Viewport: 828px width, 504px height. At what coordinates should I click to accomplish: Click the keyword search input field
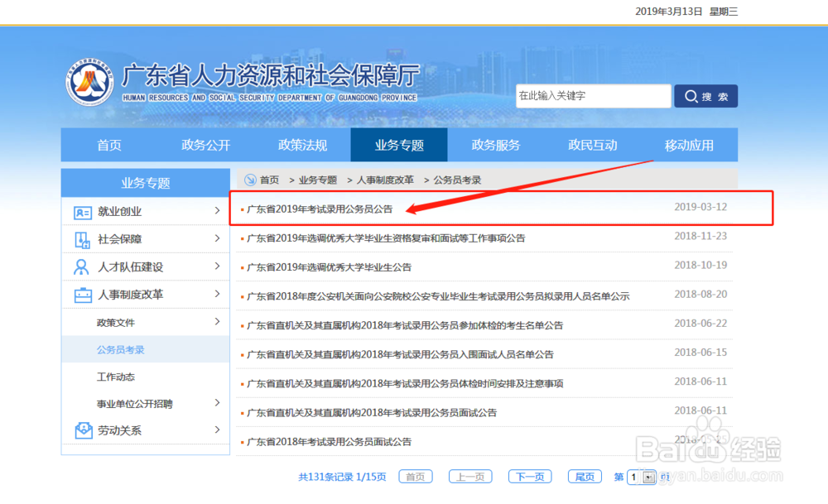pos(593,96)
